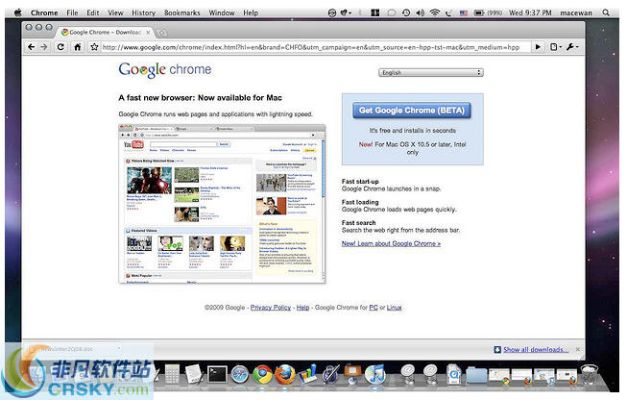627x400 pixels.
Task: Open iTunes from the Dock
Action: tap(375, 374)
